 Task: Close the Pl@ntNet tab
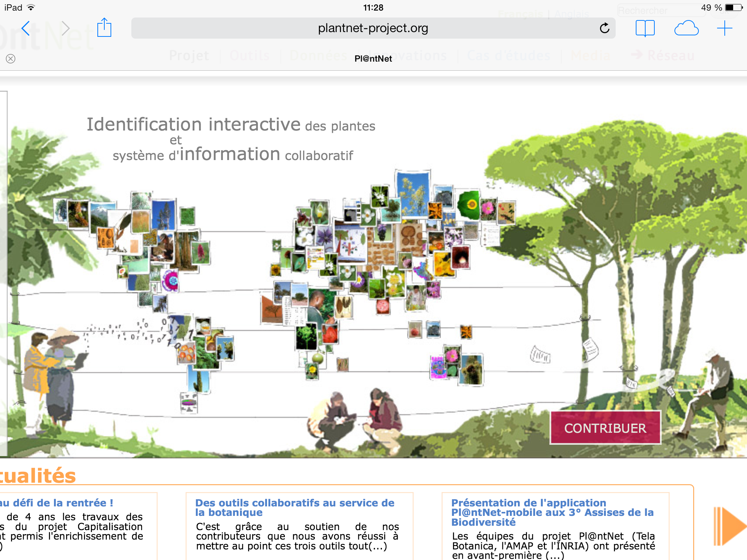[11, 59]
